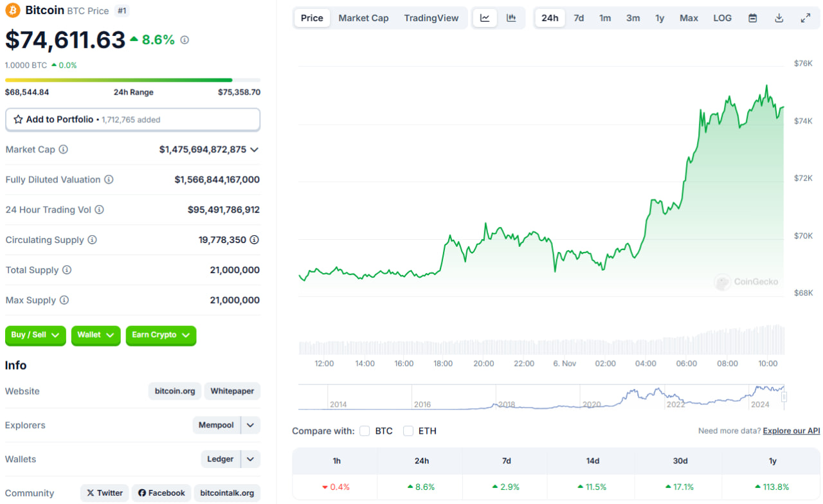823x504 pixels.
Task: Click the chart timeline range handle
Action: point(784,397)
